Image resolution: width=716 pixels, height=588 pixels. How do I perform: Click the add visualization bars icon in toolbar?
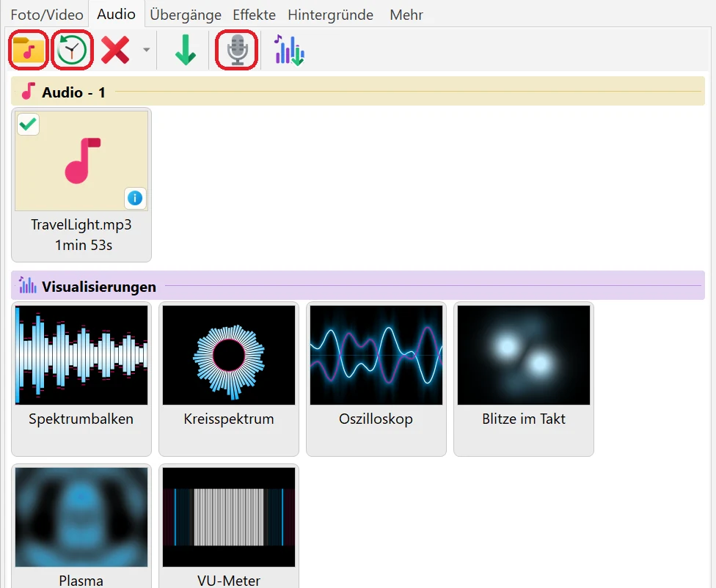(290, 50)
